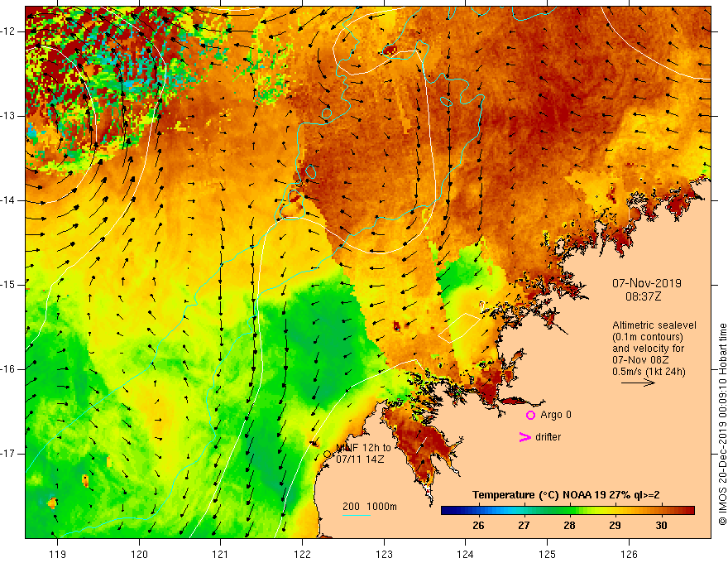The image size is (728, 563).
Task: Click the color bar label 27
Action: click(524, 526)
